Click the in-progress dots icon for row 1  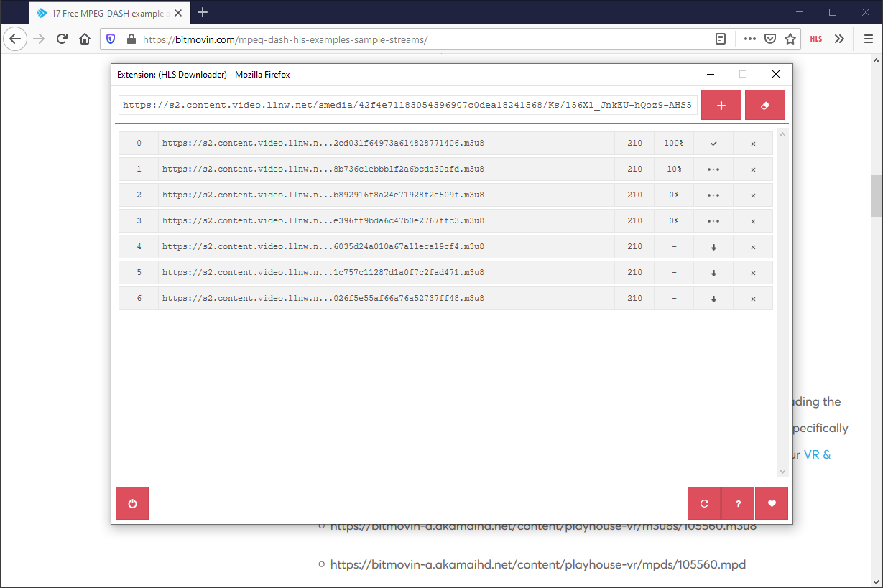pos(713,169)
